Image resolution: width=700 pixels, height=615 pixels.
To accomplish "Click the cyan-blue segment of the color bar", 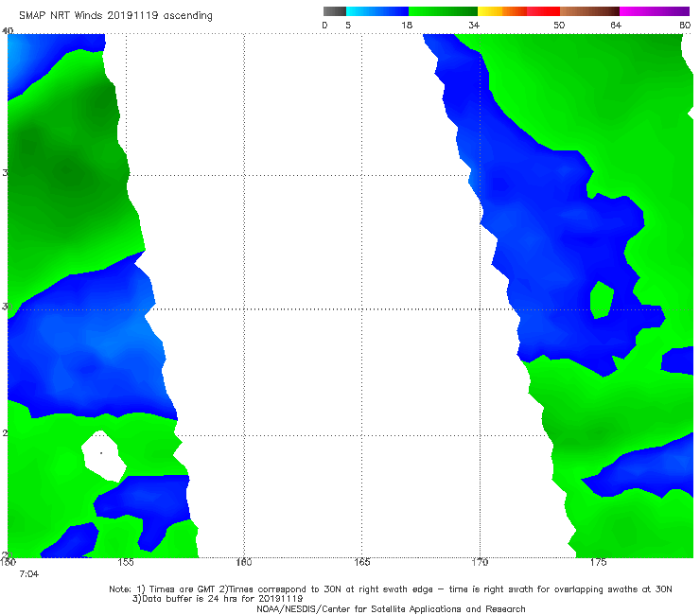I will [x=377, y=11].
